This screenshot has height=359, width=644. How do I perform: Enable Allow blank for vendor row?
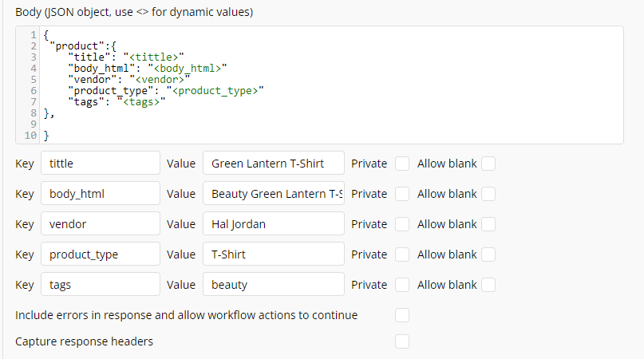pyautogui.click(x=488, y=224)
